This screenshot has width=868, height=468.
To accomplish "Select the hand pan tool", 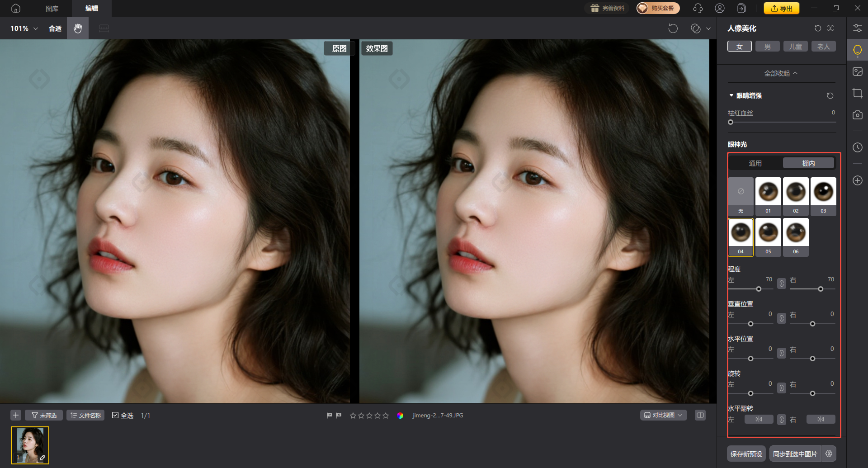I will pyautogui.click(x=78, y=28).
